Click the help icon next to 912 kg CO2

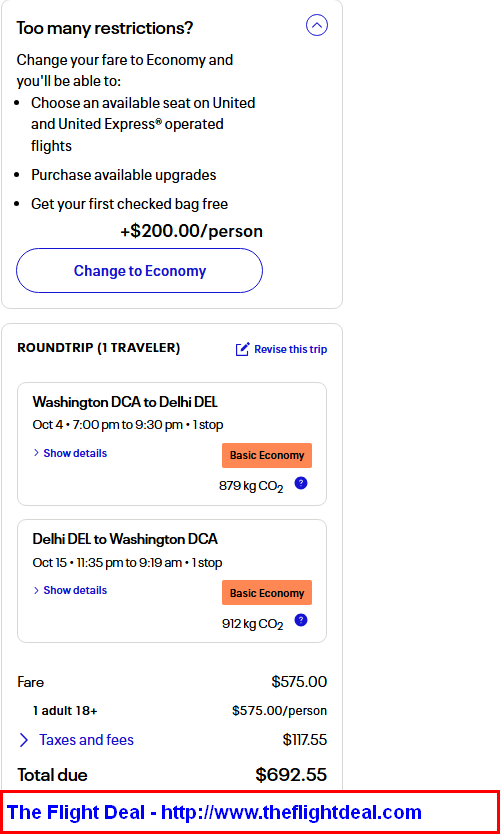point(301,621)
